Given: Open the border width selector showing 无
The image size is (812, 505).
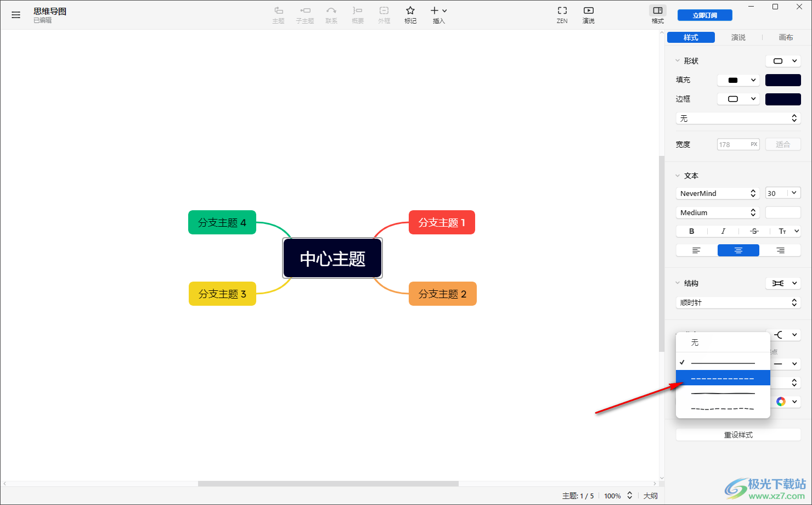Looking at the screenshot, I should coord(738,119).
